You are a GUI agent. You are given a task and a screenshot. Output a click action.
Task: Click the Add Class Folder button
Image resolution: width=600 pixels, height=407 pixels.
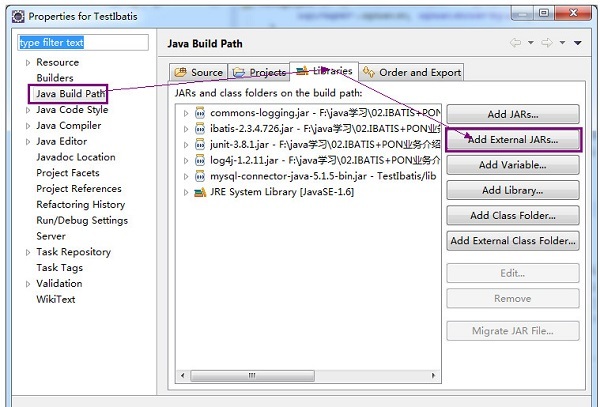pos(513,215)
